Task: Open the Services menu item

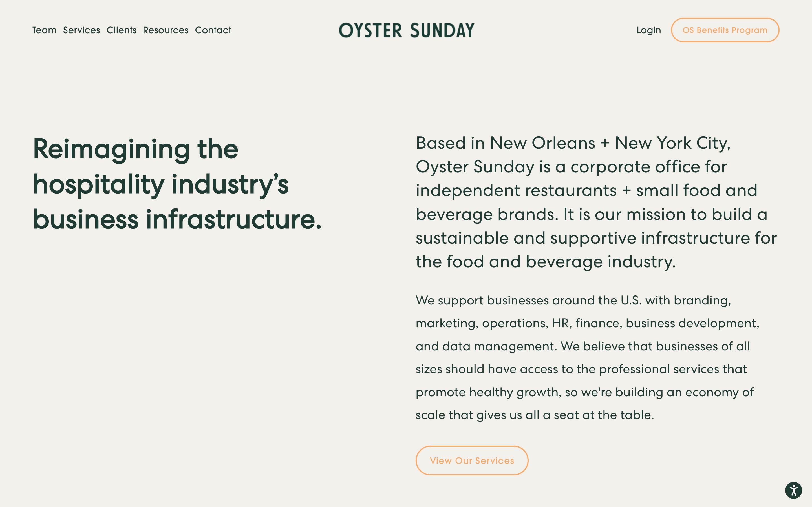Action: pyautogui.click(x=81, y=30)
